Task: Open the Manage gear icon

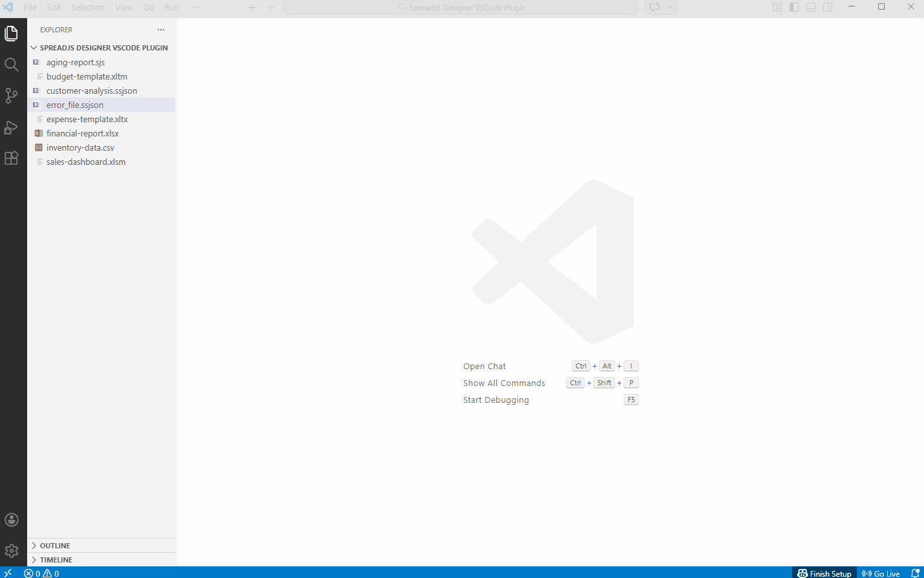Action: (x=12, y=551)
